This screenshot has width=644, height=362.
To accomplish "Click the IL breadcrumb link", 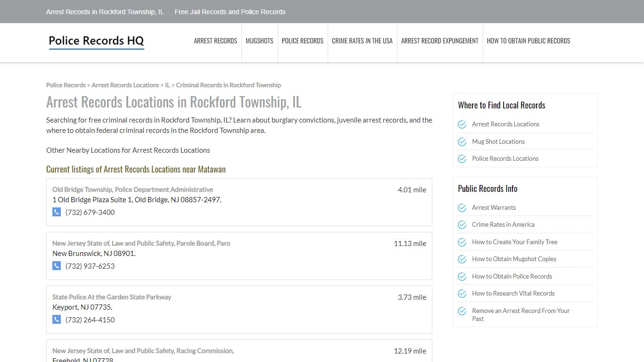I will 167,85.
